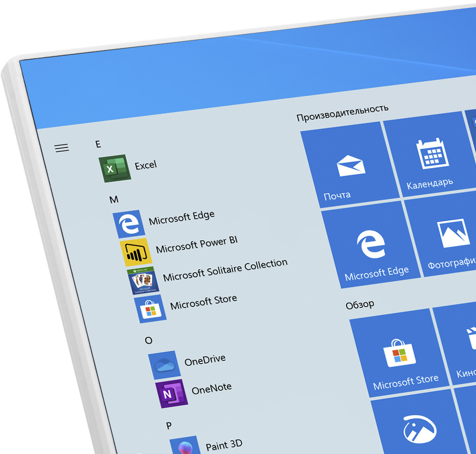Open the Microsoft Edge tile
The image size is (476, 454).
tap(371, 244)
